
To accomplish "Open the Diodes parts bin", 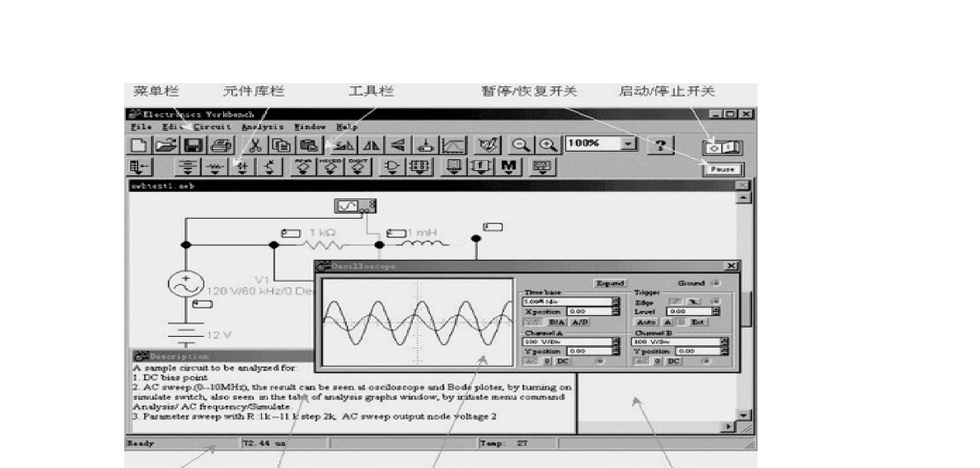I will [242, 167].
